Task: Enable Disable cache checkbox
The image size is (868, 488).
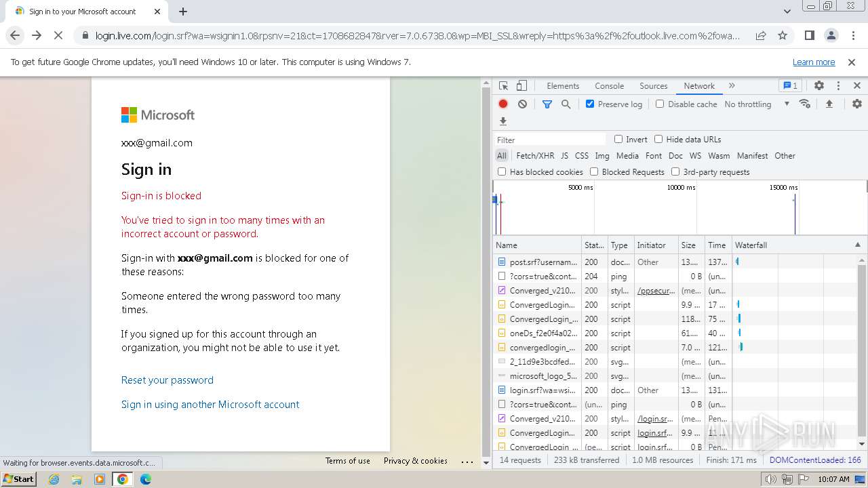Action: pyautogui.click(x=660, y=104)
